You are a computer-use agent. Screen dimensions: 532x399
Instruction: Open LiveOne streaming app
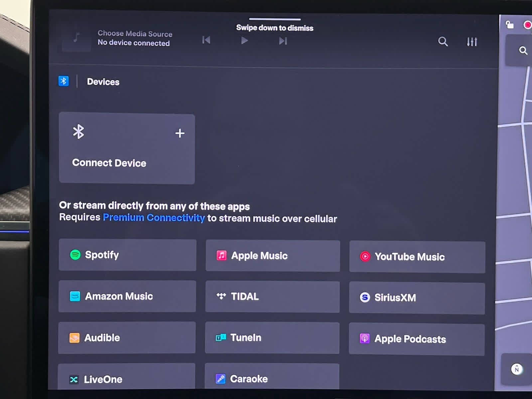[126, 377]
